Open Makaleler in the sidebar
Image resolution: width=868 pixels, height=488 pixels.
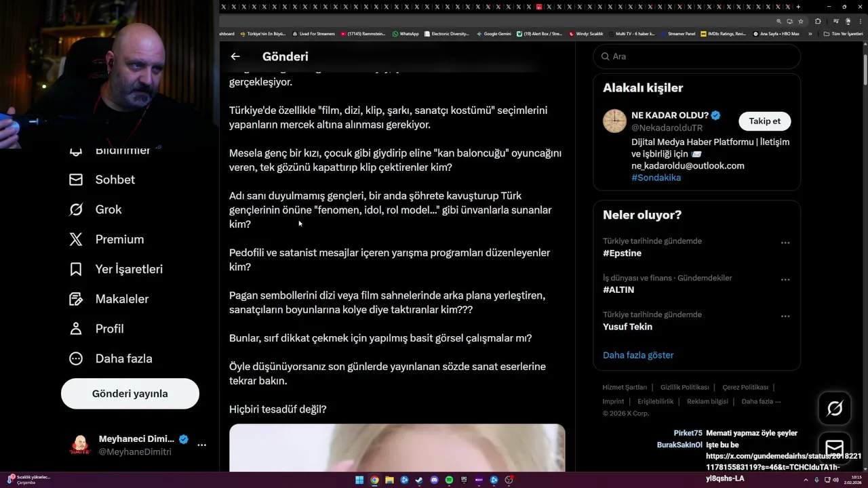[109, 299]
